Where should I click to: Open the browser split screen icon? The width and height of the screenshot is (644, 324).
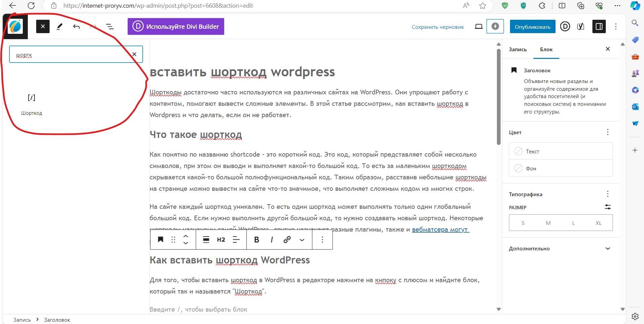coord(562,5)
